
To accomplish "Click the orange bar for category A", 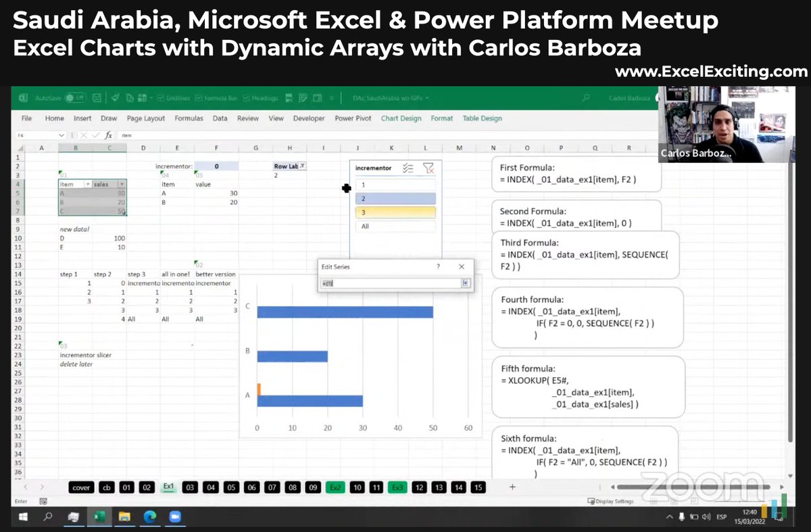I will pos(259,389).
